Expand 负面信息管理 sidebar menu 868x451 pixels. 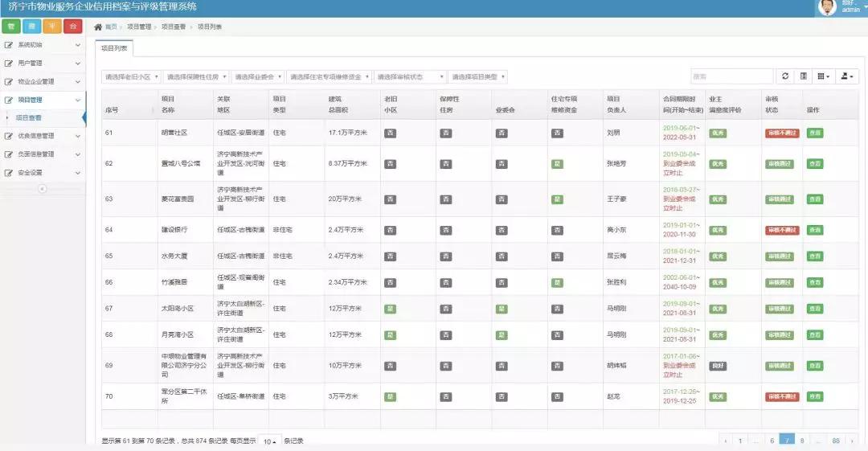pyautogui.click(x=43, y=154)
